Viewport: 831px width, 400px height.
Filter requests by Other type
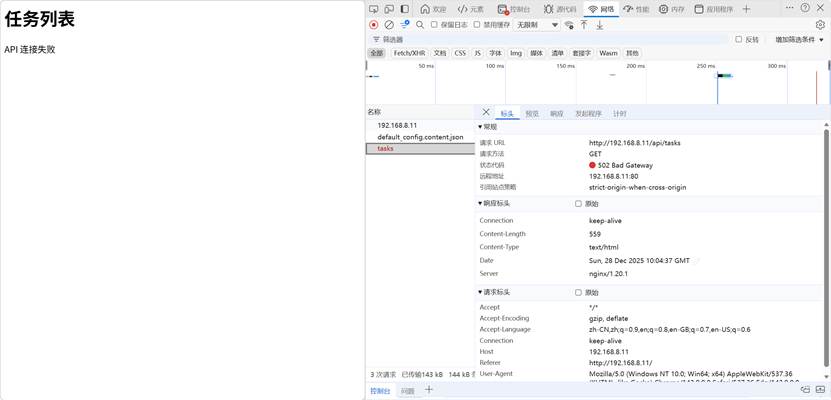pyautogui.click(x=632, y=53)
